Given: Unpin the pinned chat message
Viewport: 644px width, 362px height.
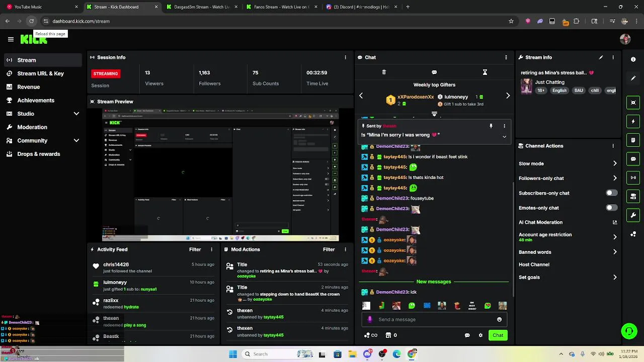Looking at the screenshot, I should 491,126.
